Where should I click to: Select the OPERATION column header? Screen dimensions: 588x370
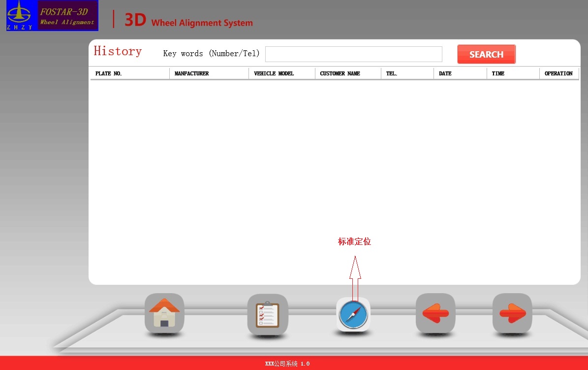click(558, 73)
